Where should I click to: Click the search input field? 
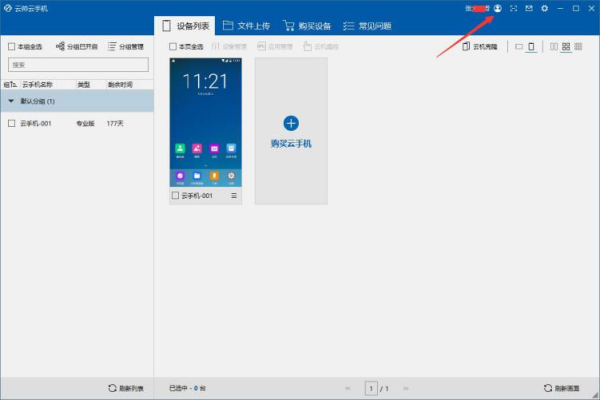[78, 65]
